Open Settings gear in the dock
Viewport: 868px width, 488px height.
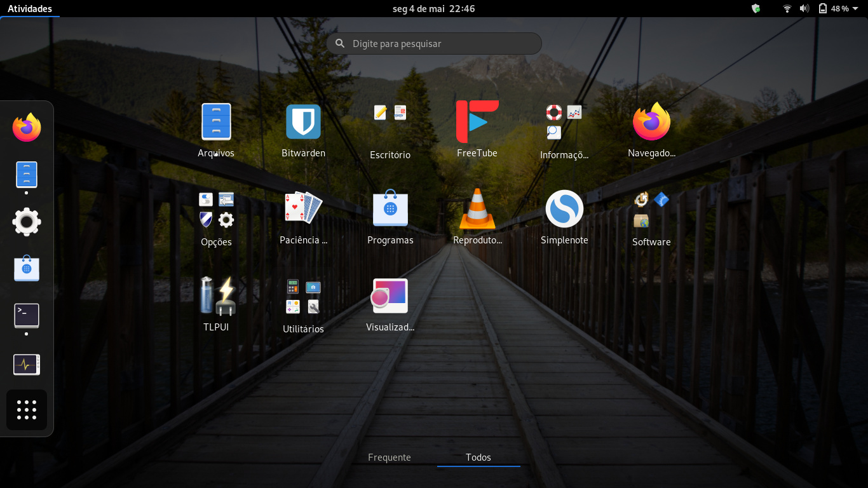[27, 222]
